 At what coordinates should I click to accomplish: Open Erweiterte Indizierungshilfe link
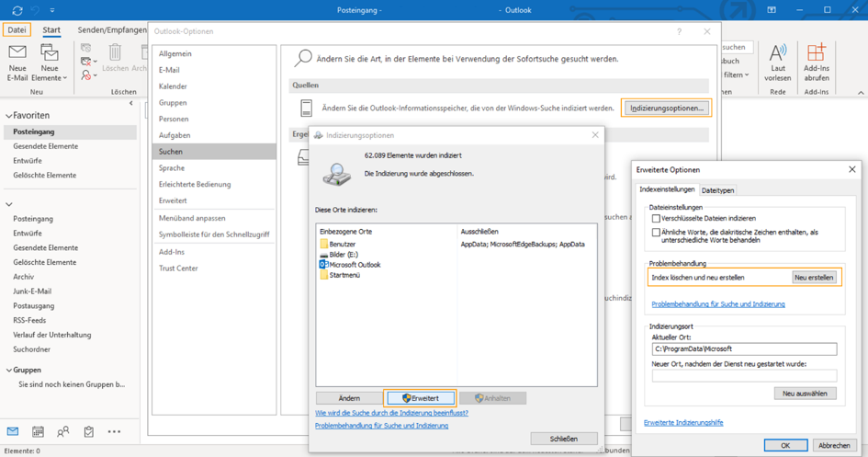coord(683,423)
